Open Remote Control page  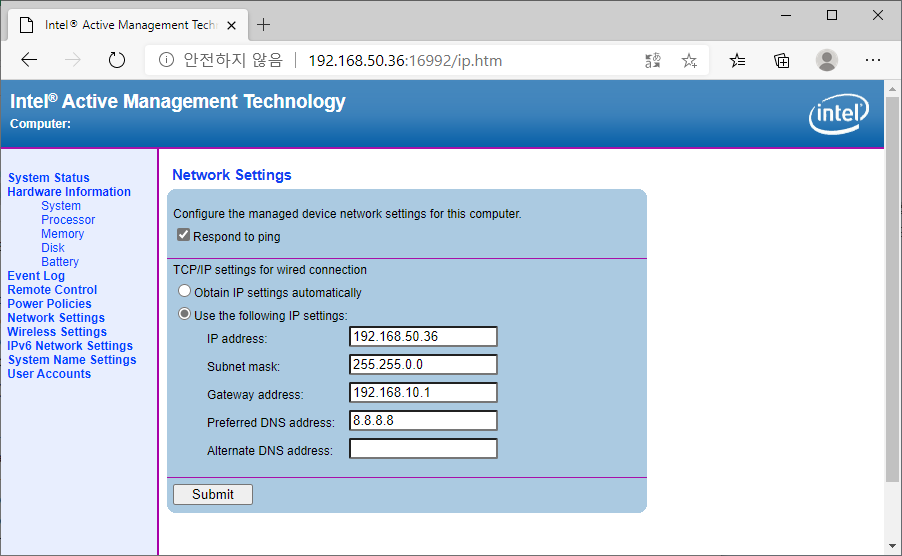click(x=52, y=290)
